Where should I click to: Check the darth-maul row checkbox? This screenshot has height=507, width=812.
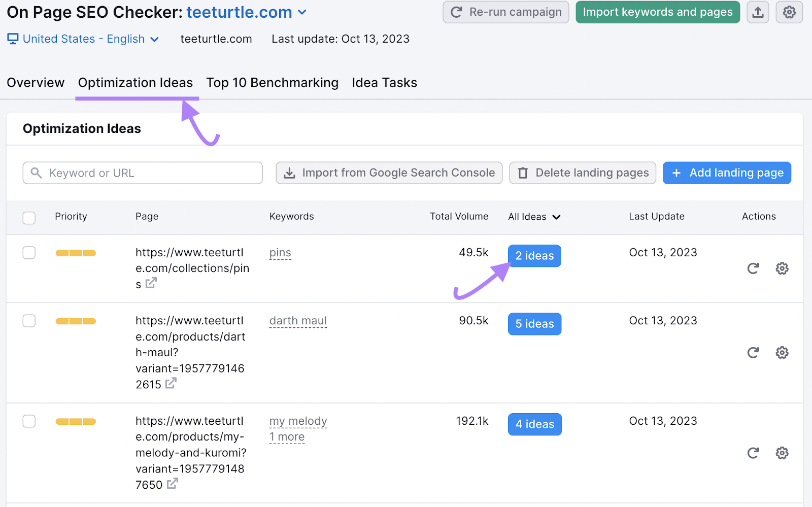pyautogui.click(x=29, y=320)
